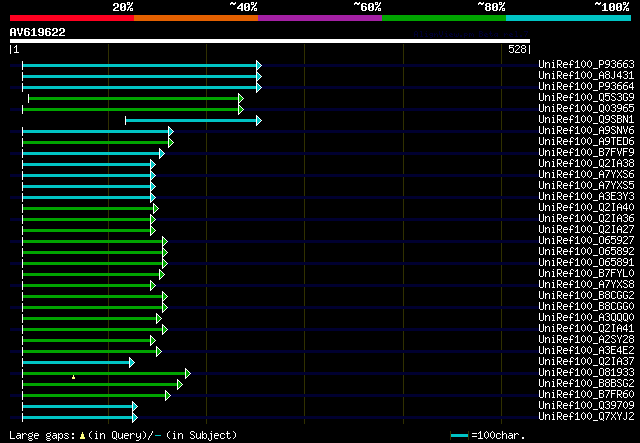Viewport: 640px width, 443px height.
Task: Click the orange ~40% identity legend segment
Action: pos(196,18)
